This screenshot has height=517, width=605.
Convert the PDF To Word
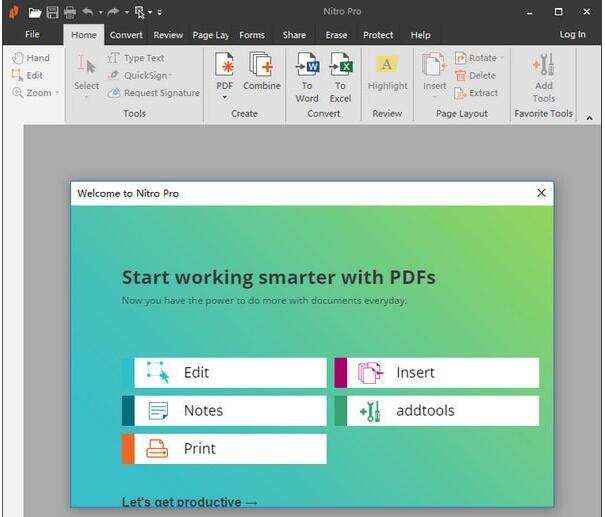pos(307,78)
